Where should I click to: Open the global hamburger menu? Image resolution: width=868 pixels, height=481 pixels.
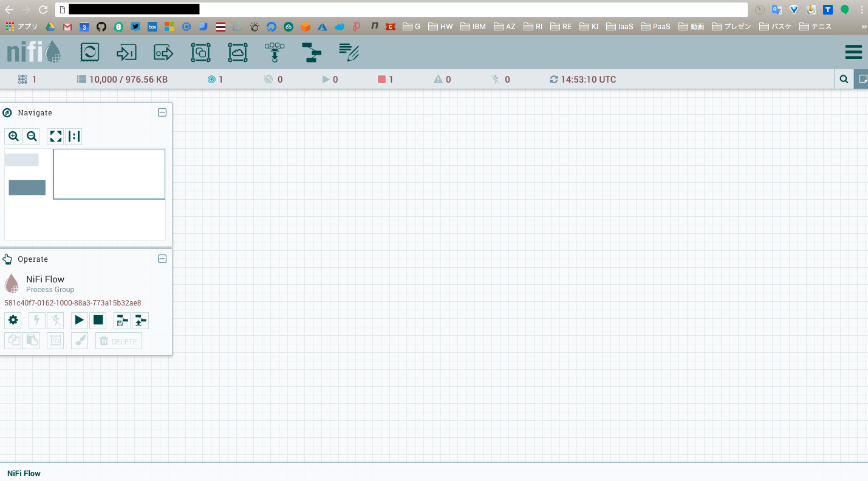pyautogui.click(x=853, y=52)
